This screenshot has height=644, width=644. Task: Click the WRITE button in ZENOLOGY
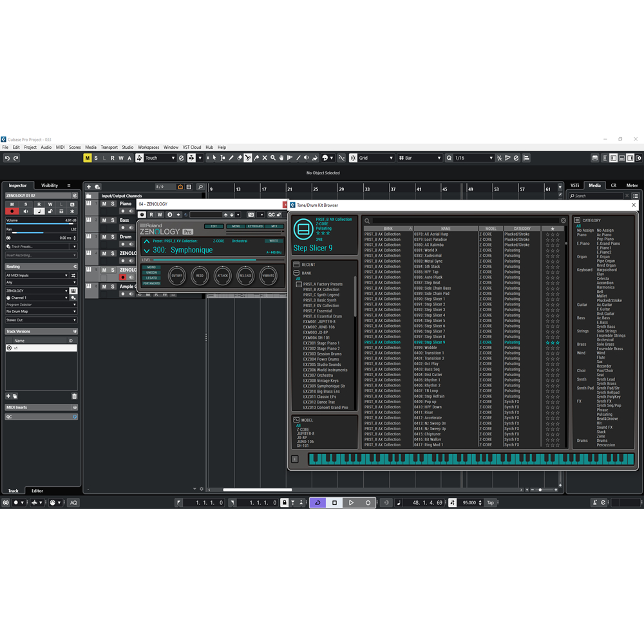click(x=274, y=241)
